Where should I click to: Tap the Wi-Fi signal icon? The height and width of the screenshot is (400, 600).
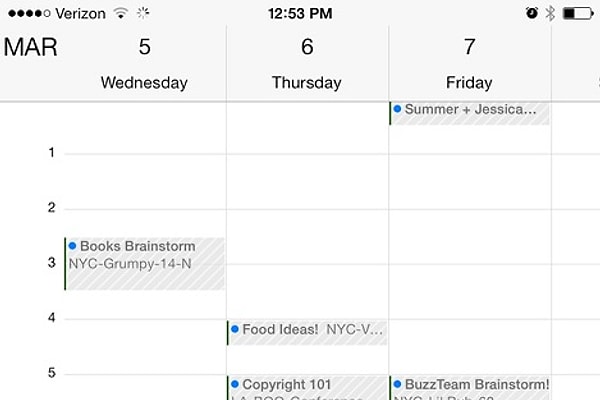[121, 13]
